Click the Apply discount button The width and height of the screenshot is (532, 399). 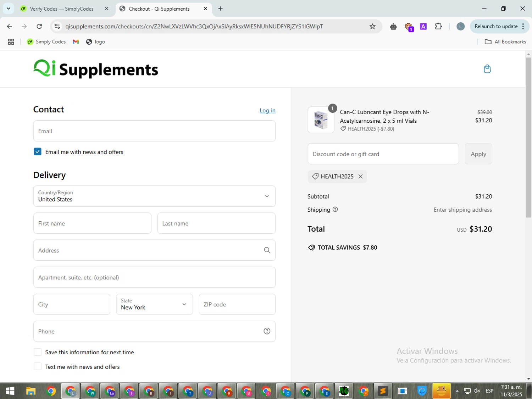point(478,154)
